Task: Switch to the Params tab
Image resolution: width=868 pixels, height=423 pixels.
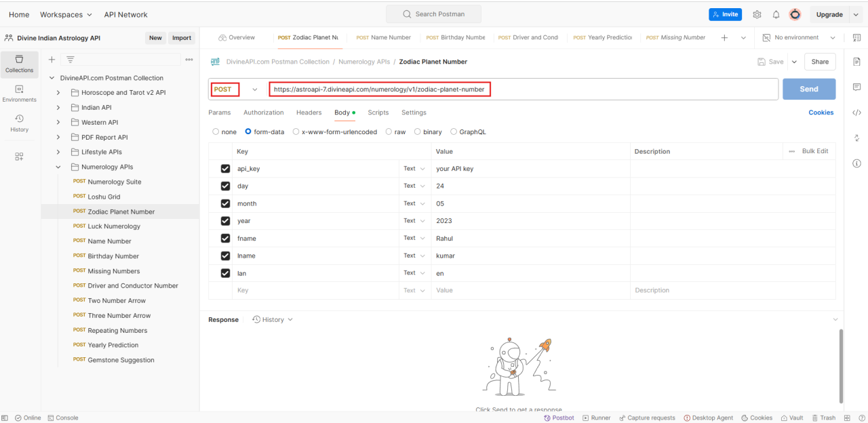Action: [220, 113]
